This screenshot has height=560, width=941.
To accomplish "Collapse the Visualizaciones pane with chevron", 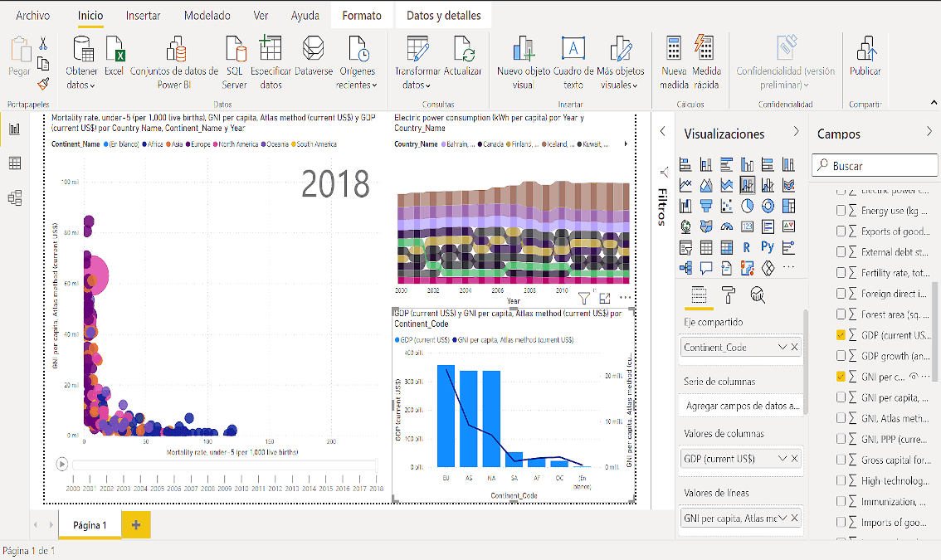I will pyautogui.click(x=797, y=132).
